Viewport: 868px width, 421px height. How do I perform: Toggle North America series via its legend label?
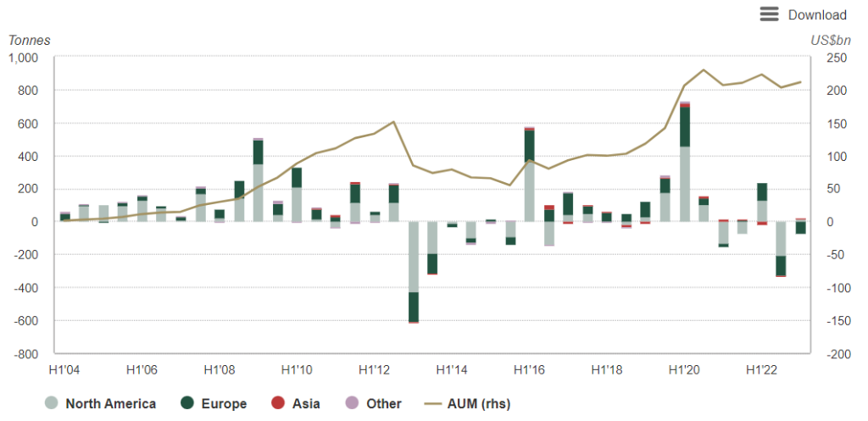(110, 404)
